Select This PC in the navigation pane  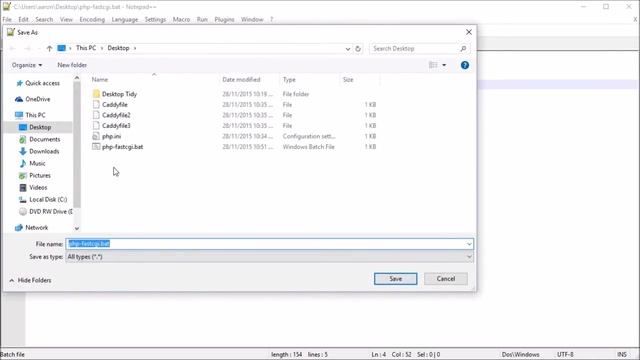pos(31,115)
